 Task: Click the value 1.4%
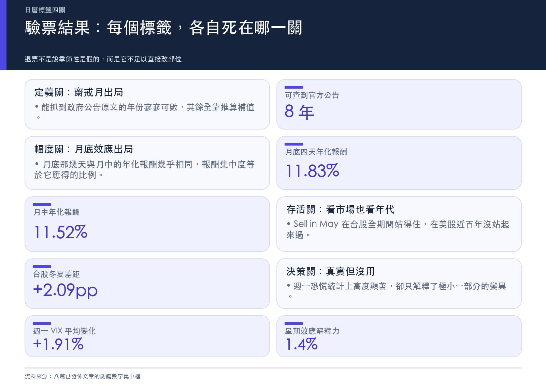pos(301,344)
